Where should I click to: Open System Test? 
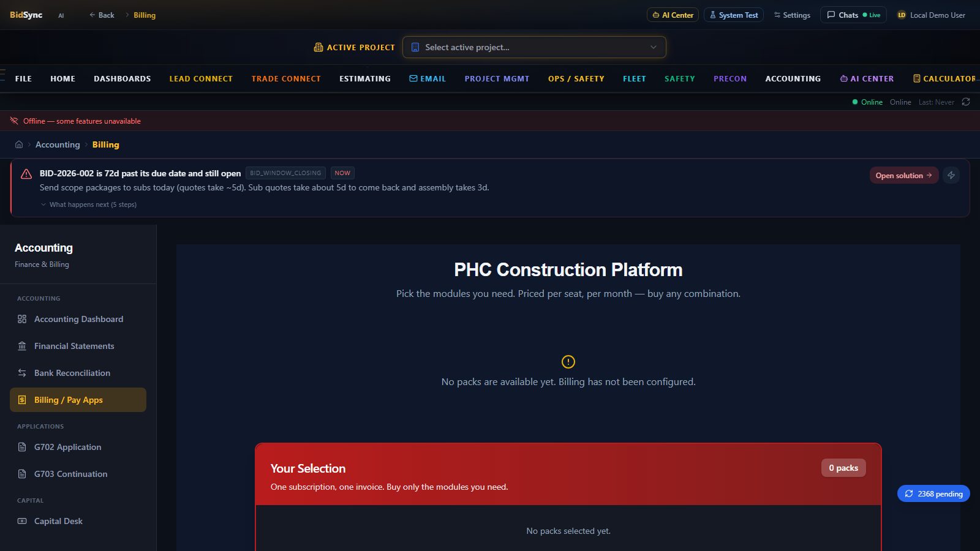(x=734, y=15)
